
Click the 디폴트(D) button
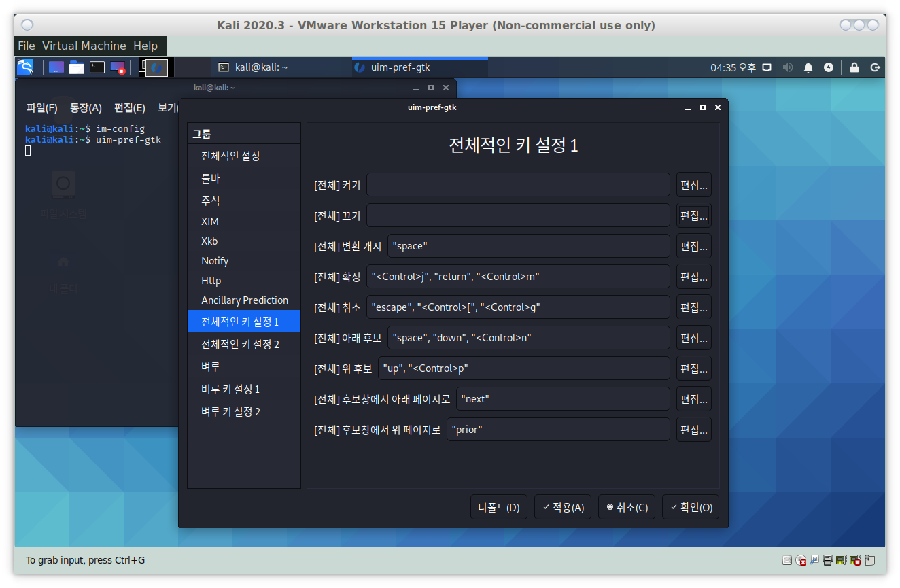(x=498, y=507)
